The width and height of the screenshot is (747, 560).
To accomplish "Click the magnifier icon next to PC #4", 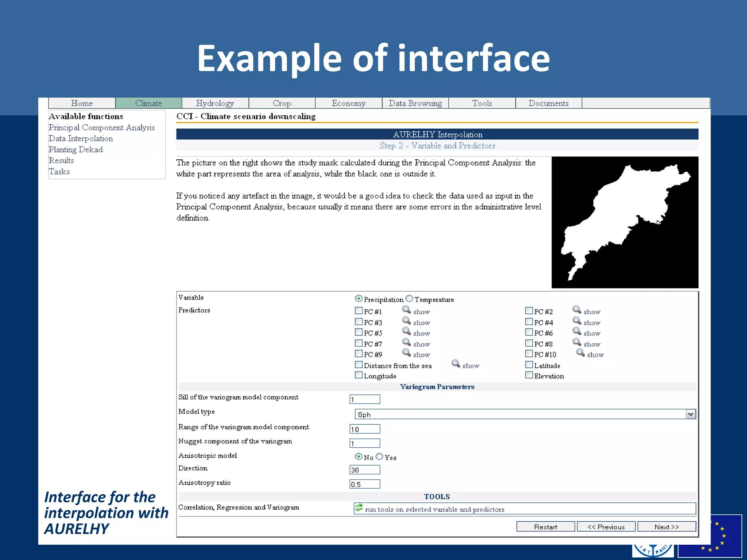I will click(x=577, y=320).
